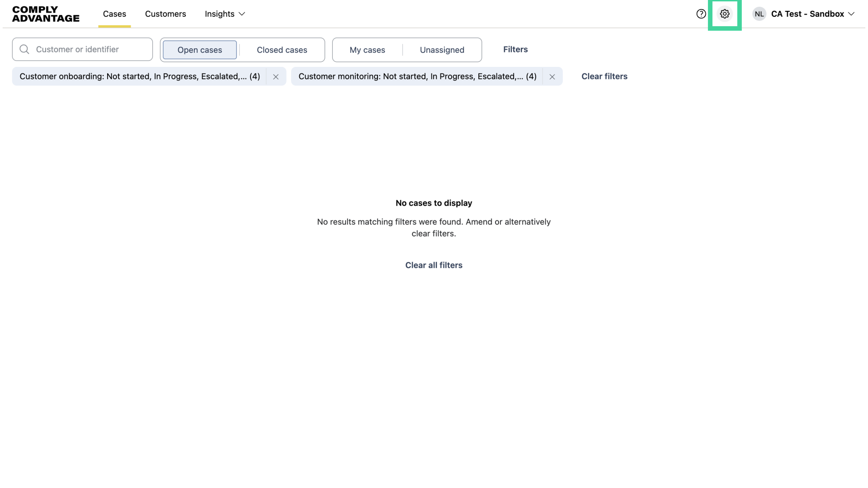The height and width of the screenshot is (488, 868).
Task: Open the settings gear icon
Action: click(725, 14)
